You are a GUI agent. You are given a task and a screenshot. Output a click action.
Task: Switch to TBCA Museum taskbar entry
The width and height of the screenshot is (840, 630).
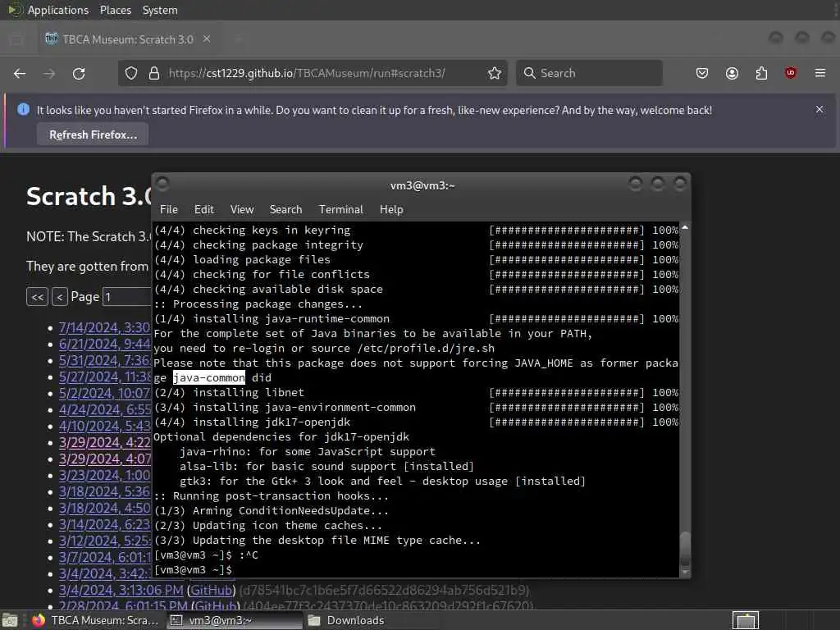95,620
